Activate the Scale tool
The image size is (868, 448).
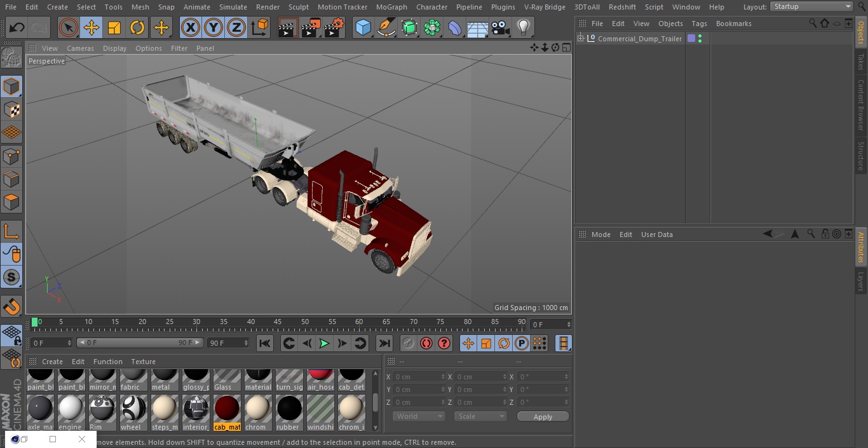point(114,27)
